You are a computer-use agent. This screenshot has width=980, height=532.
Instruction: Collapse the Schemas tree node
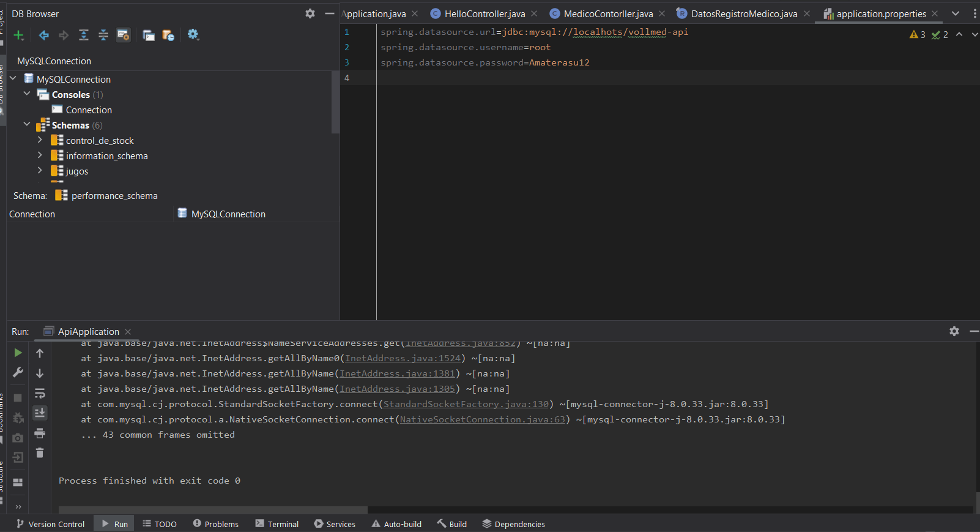coord(27,124)
